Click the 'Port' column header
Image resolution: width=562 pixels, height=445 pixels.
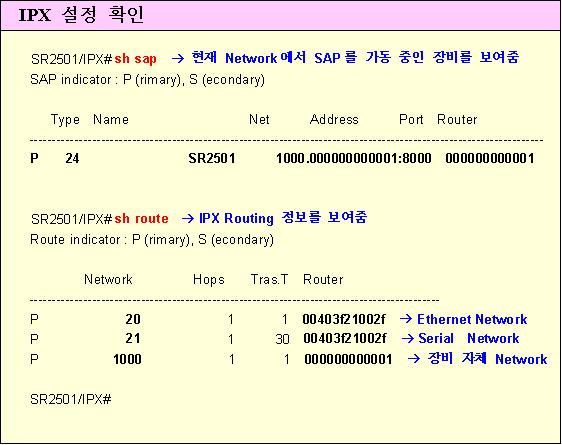coord(411,120)
